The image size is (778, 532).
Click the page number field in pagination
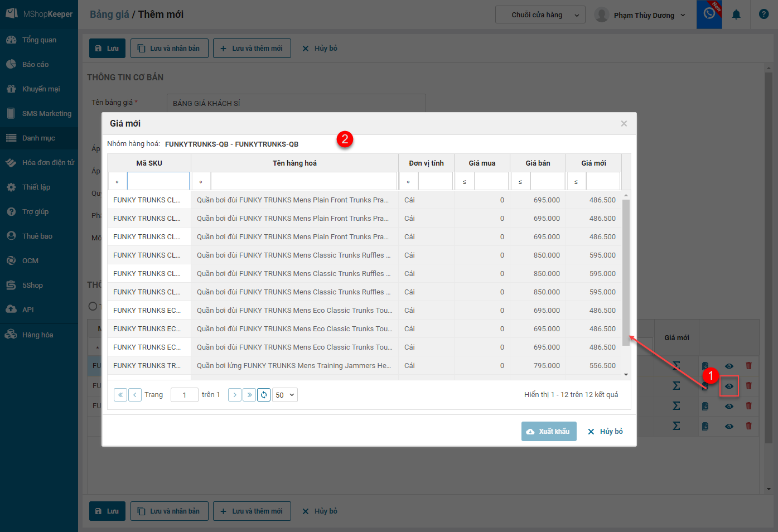pos(185,395)
